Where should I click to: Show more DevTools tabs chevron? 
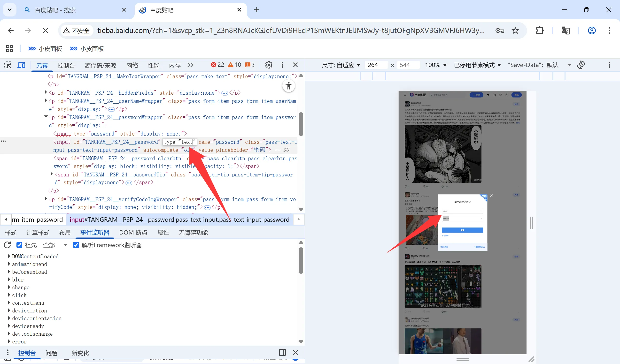(190, 65)
